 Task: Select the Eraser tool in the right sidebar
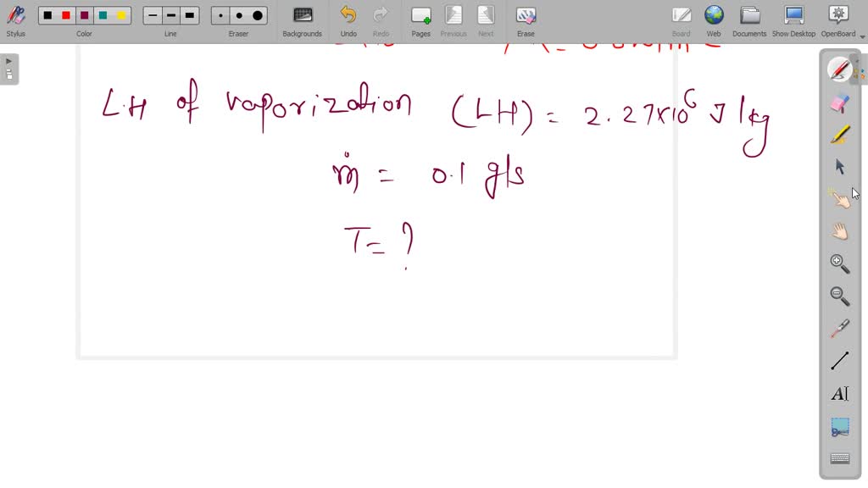coord(838,102)
